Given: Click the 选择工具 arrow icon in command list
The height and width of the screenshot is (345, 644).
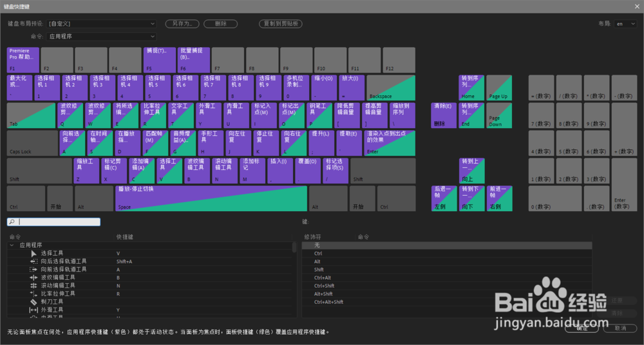Looking at the screenshot, I should [33, 254].
